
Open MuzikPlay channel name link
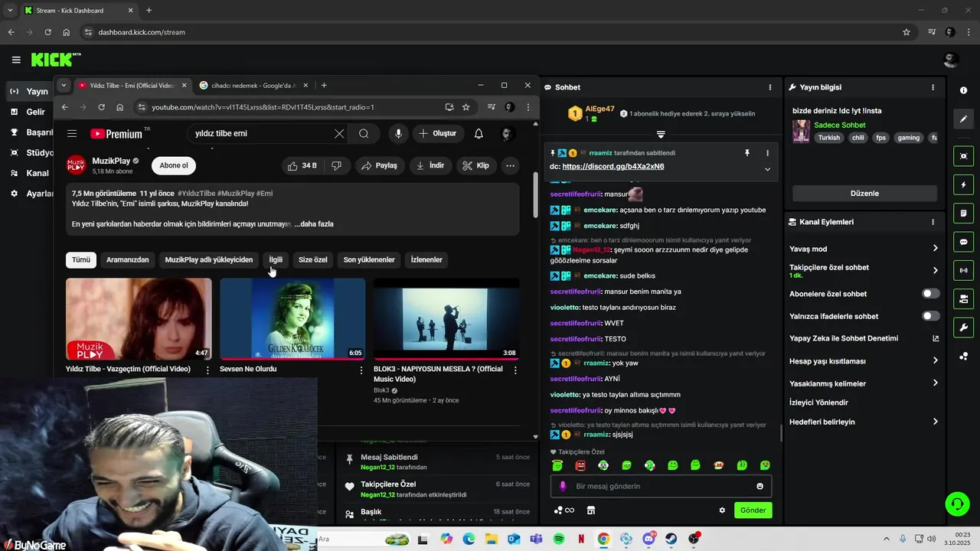pyautogui.click(x=111, y=161)
